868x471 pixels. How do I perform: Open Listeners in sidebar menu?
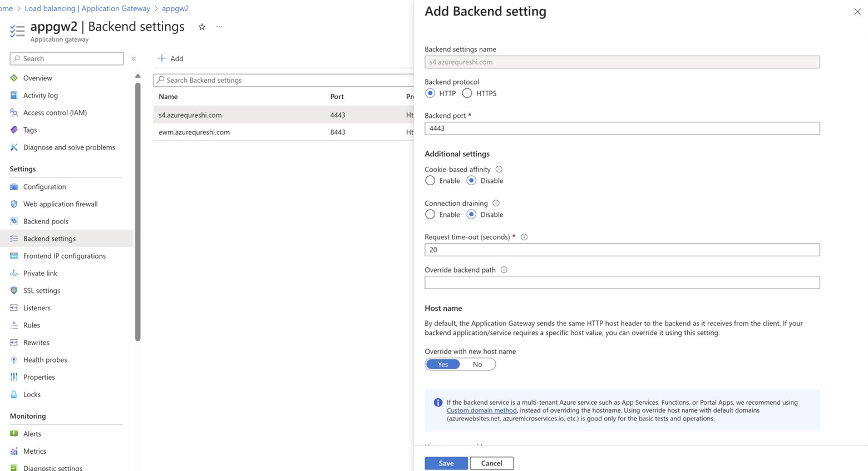click(x=37, y=308)
